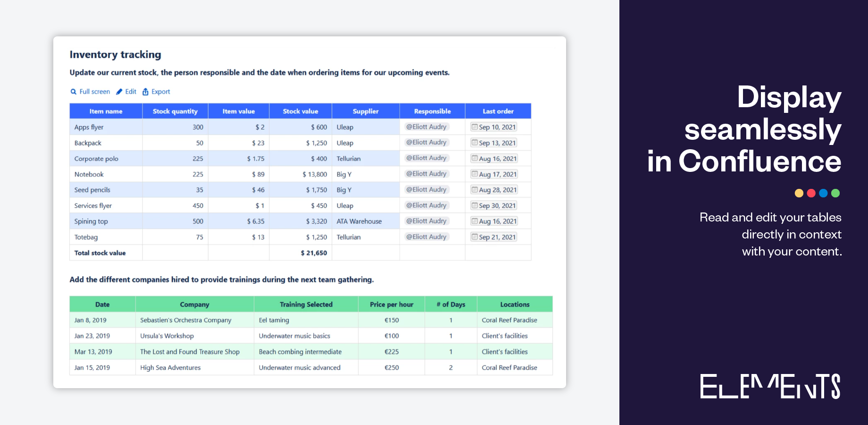Select the Last order column header
This screenshot has height=425, width=868.
(x=498, y=111)
